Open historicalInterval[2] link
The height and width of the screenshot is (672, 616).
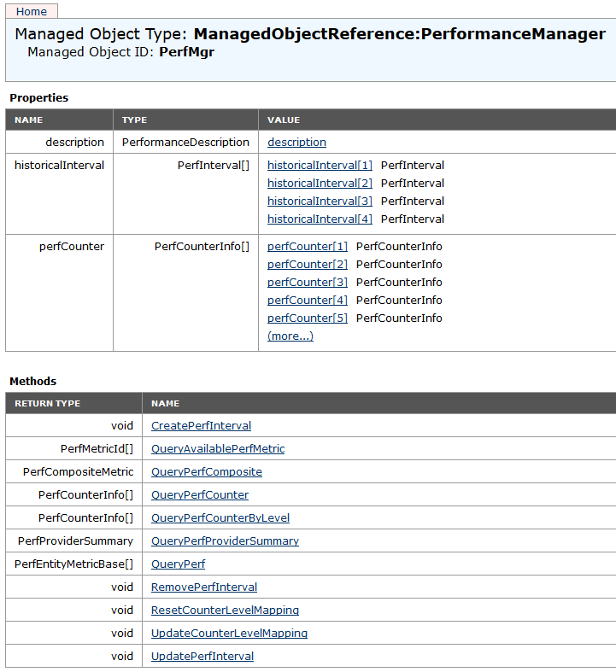tap(320, 184)
